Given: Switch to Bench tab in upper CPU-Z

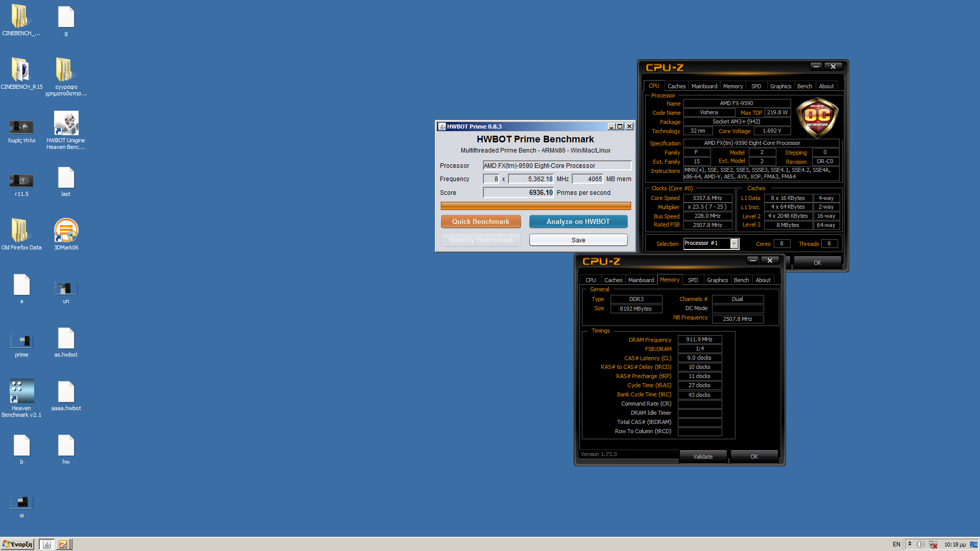Looking at the screenshot, I should pos(804,86).
